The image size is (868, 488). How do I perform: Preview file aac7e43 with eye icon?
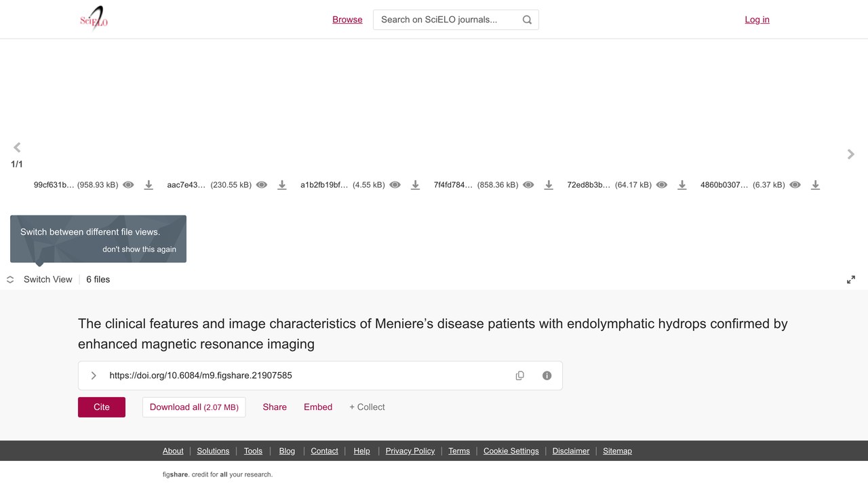click(x=262, y=185)
